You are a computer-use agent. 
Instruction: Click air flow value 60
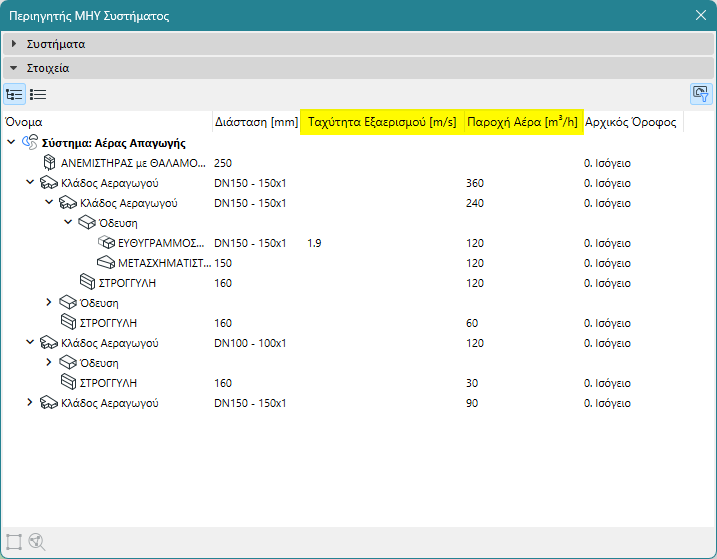[x=472, y=323]
